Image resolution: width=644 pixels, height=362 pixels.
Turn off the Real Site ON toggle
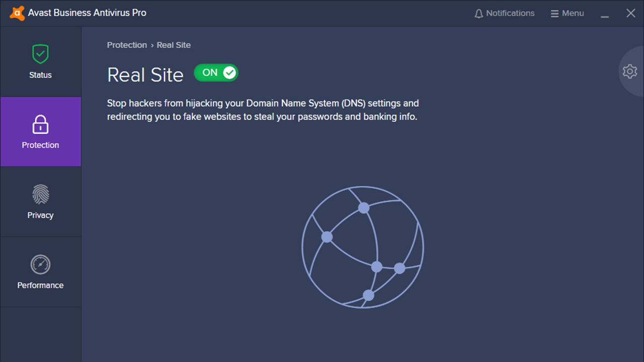pyautogui.click(x=216, y=73)
